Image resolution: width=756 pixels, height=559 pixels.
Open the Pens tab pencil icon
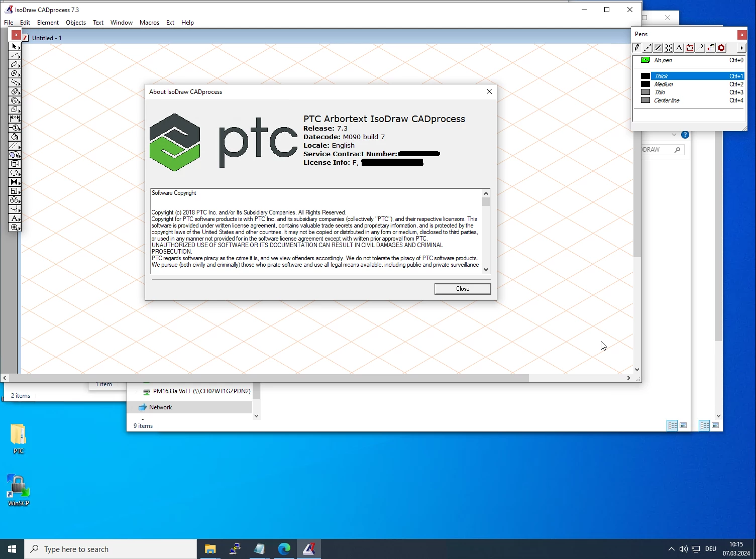coord(637,48)
